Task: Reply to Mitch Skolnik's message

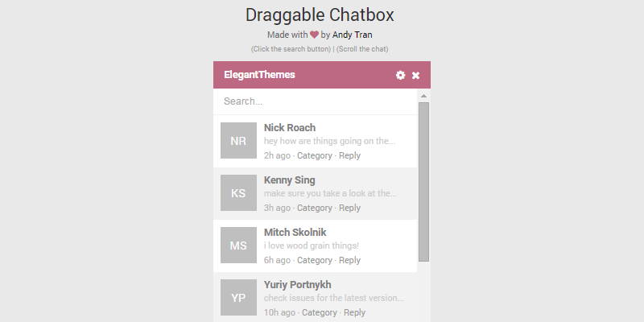Action: [x=349, y=260]
